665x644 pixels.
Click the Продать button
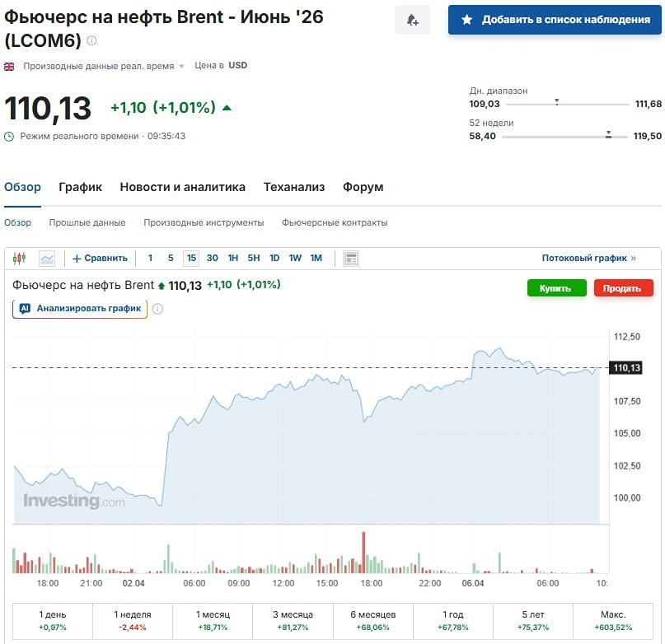(625, 288)
